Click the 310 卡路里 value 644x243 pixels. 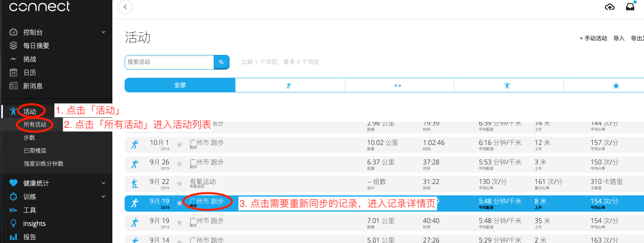(x=607, y=182)
